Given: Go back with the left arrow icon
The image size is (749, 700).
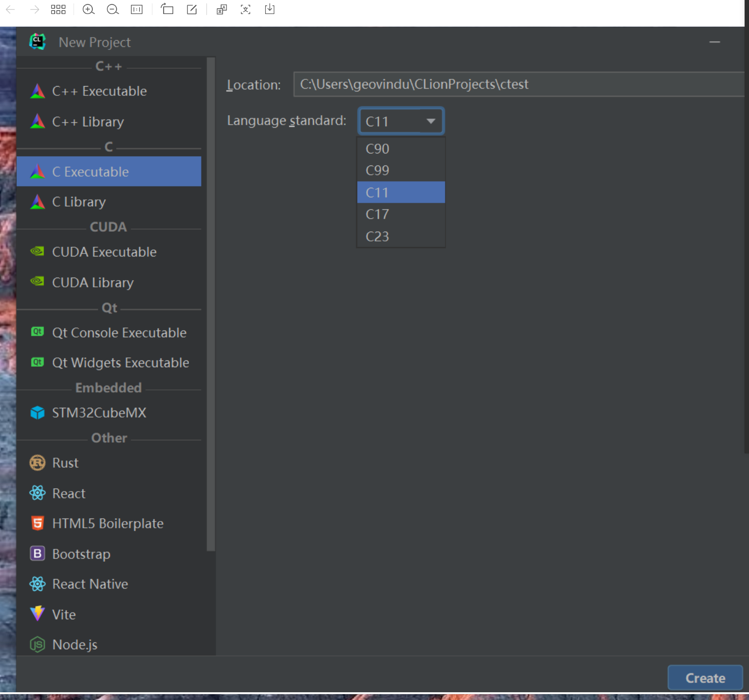Looking at the screenshot, I should [10, 9].
